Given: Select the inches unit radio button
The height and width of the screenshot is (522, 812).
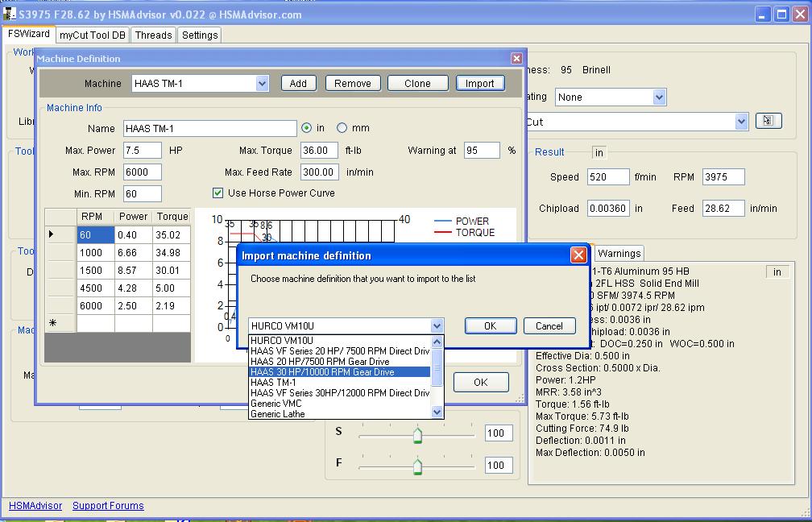Looking at the screenshot, I should 306,128.
